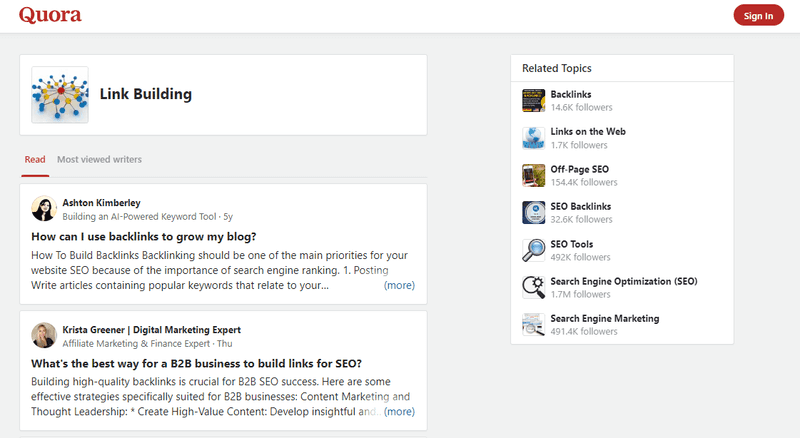The image size is (800, 438).
Task: Click the Search Engine Optimization gear icon
Action: tap(533, 287)
